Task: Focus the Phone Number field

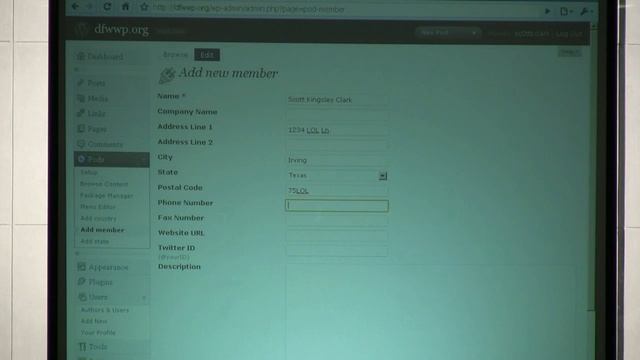Action: (337, 206)
